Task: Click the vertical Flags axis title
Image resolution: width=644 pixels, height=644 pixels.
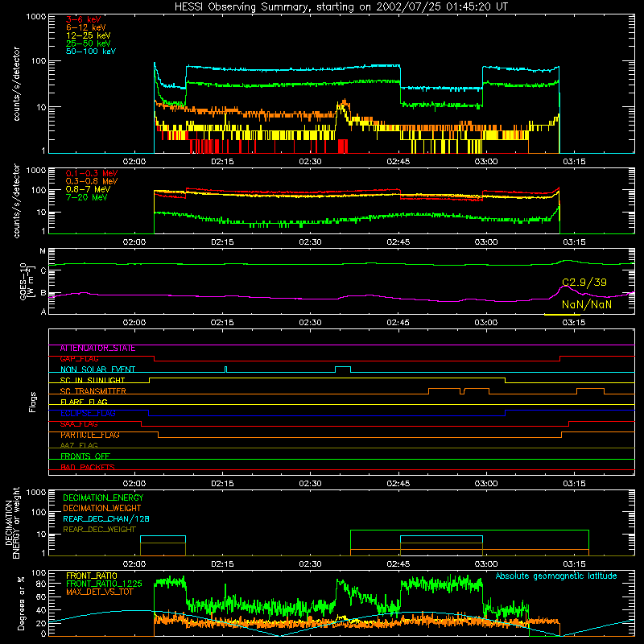Action: point(33,402)
